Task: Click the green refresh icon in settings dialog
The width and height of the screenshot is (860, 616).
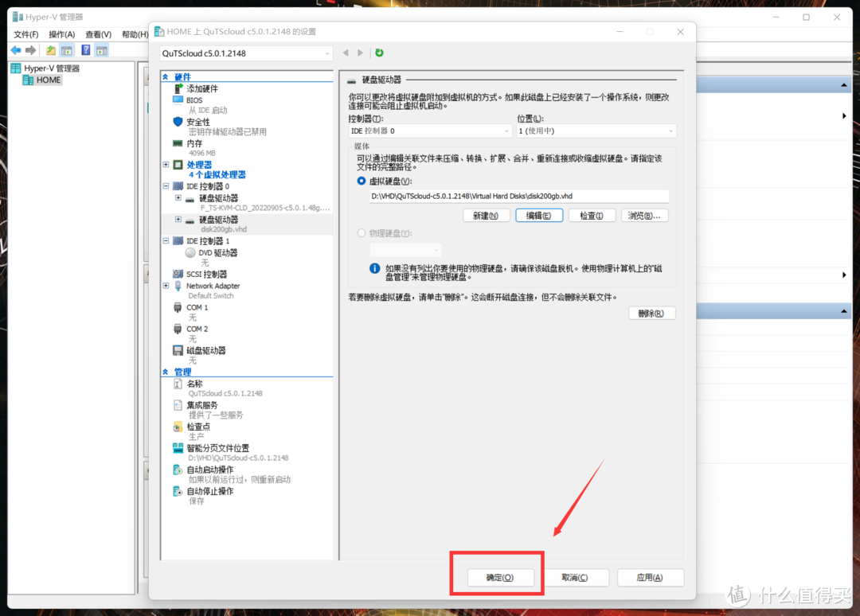Action: tap(379, 53)
